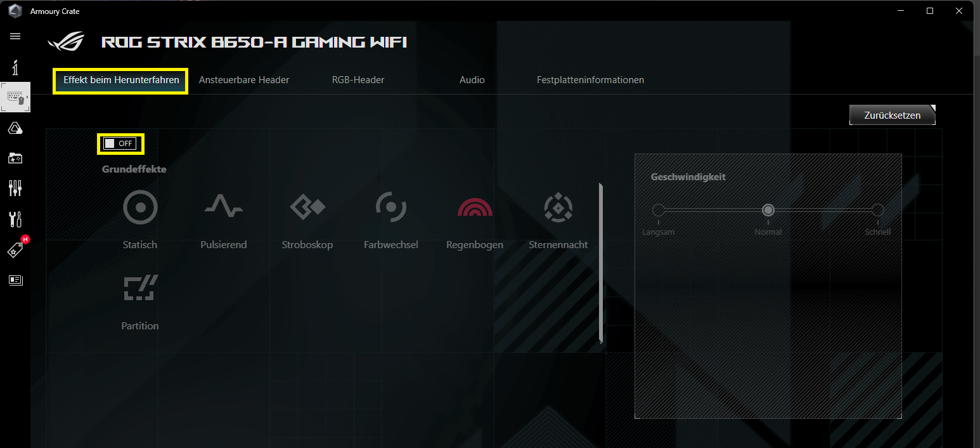Switch to Ansteuerbare Header tab
This screenshot has height=448, width=980.
pyautogui.click(x=244, y=80)
